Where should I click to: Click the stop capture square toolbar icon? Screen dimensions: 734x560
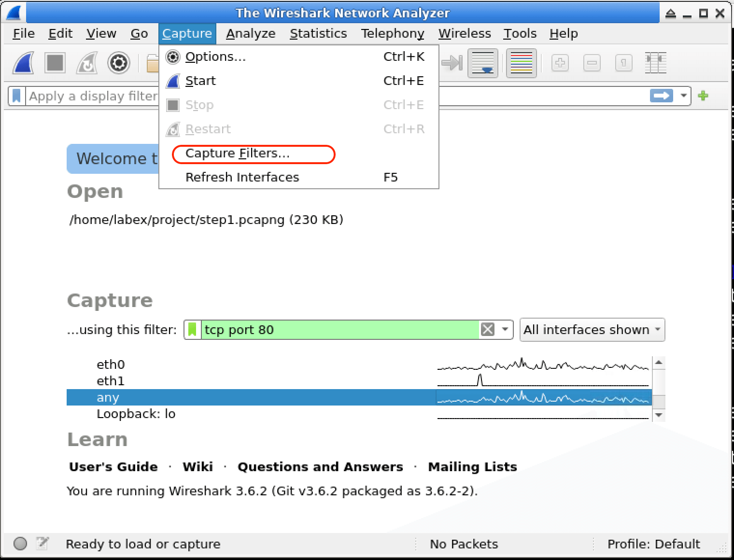point(55,63)
